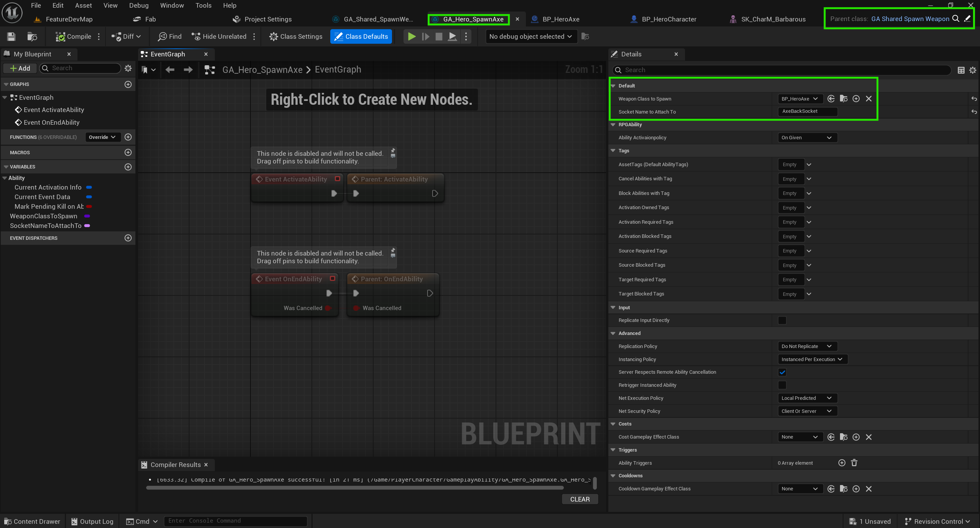The width and height of the screenshot is (980, 528).
Task: Click the Socket Name AxeBackSocket field
Action: click(x=807, y=111)
